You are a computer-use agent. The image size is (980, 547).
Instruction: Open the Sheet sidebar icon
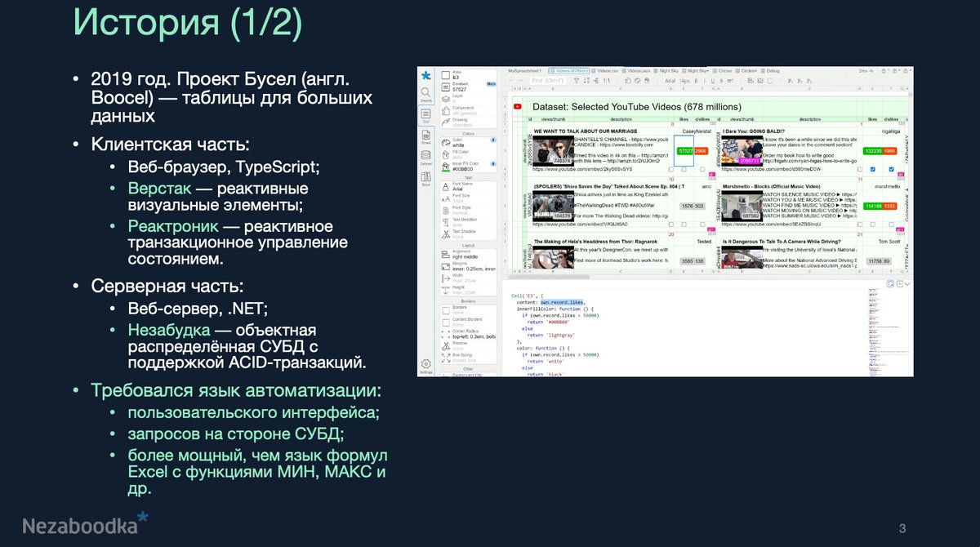[425, 136]
